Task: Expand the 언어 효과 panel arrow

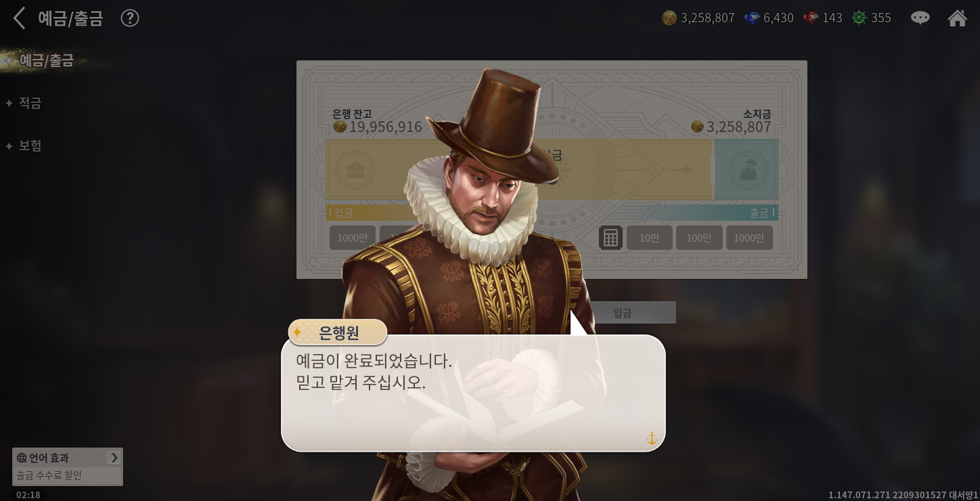Action: pos(114,458)
